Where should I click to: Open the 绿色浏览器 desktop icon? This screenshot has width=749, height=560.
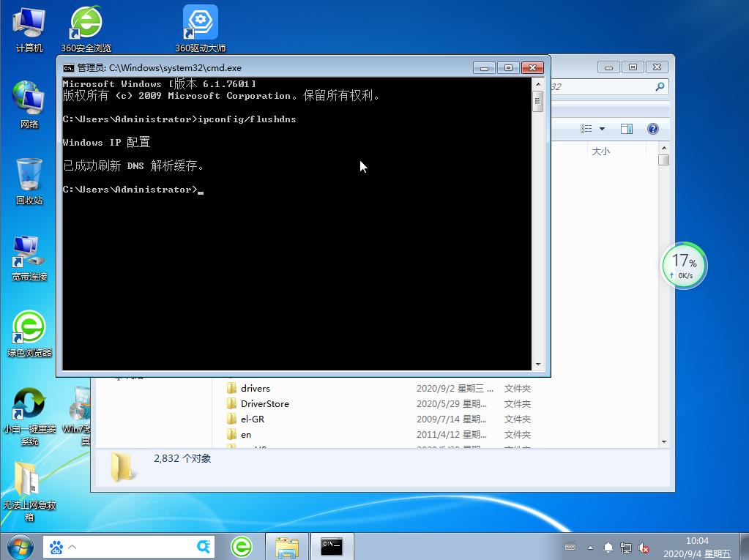tap(29, 328)
